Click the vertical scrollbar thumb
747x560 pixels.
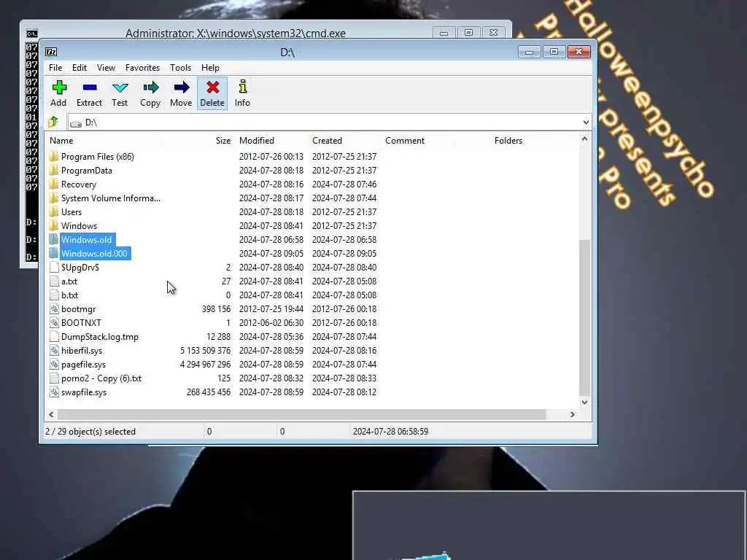pyautogui.click(x=584, y=316)
